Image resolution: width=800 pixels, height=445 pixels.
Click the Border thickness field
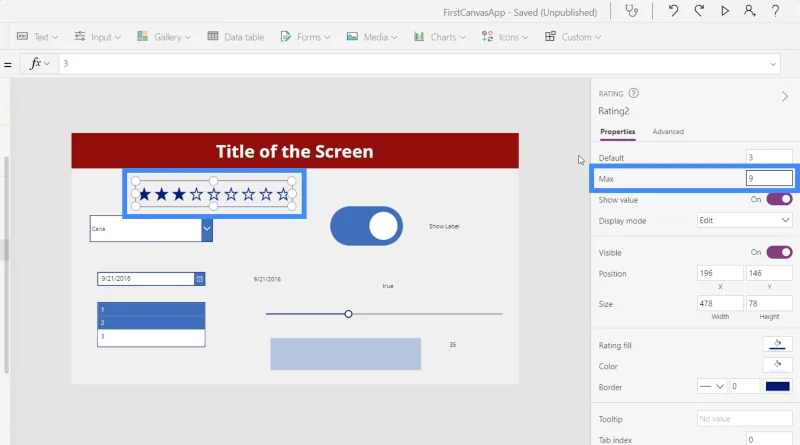coord(744,386)
